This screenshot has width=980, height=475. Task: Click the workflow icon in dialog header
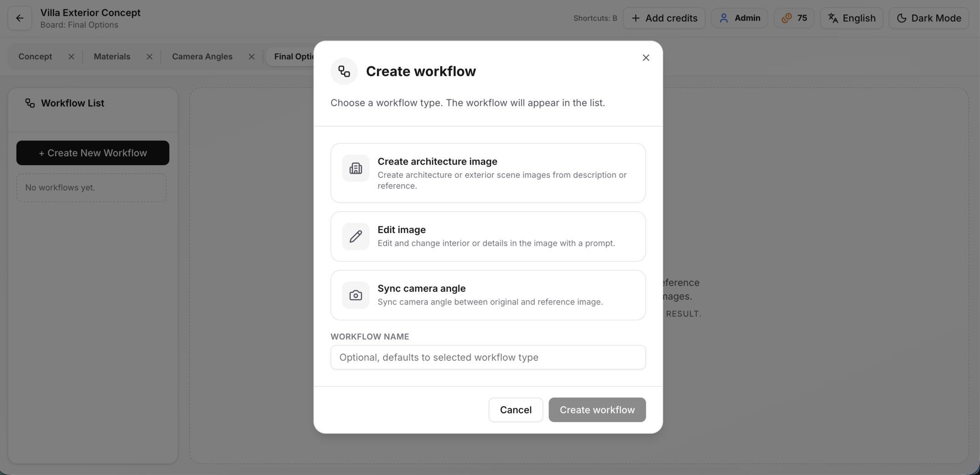tap(344, 71)
